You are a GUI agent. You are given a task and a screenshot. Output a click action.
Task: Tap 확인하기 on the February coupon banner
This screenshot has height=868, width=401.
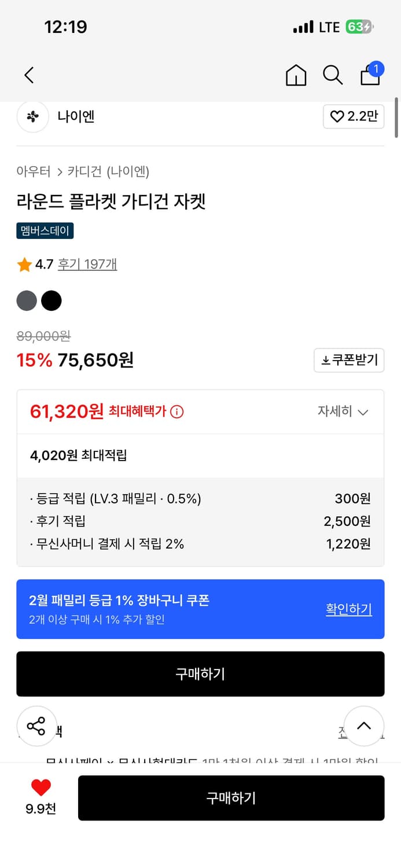coord(348,609)
